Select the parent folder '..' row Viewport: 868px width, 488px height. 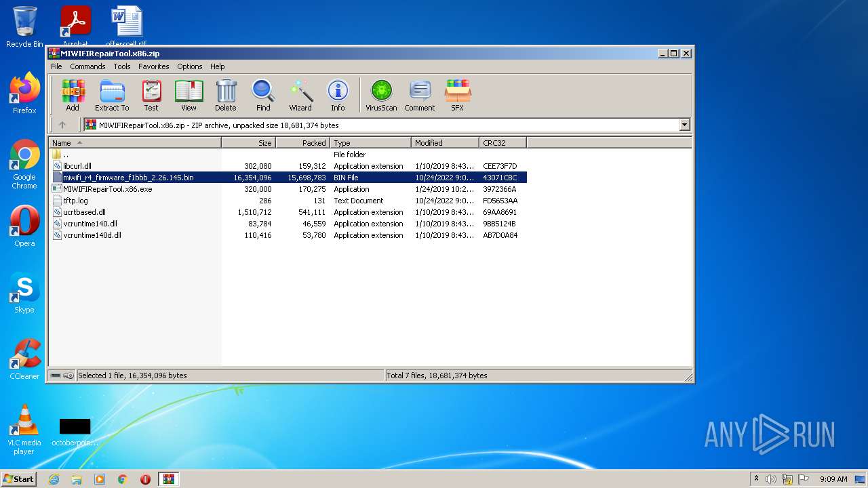[288, 155]
